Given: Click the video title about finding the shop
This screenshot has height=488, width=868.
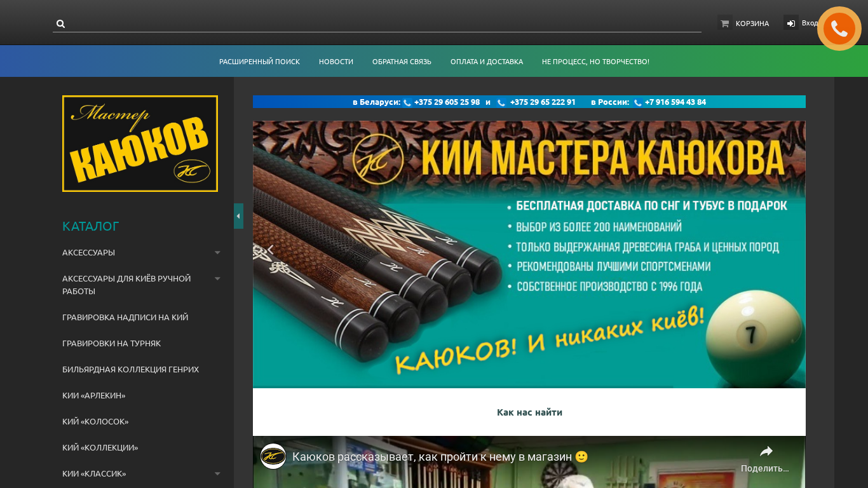Looking at the screenshot, I should 440,456.
